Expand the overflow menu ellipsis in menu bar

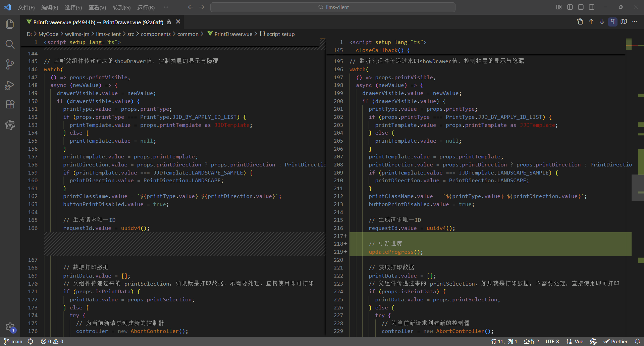point(166,7)
